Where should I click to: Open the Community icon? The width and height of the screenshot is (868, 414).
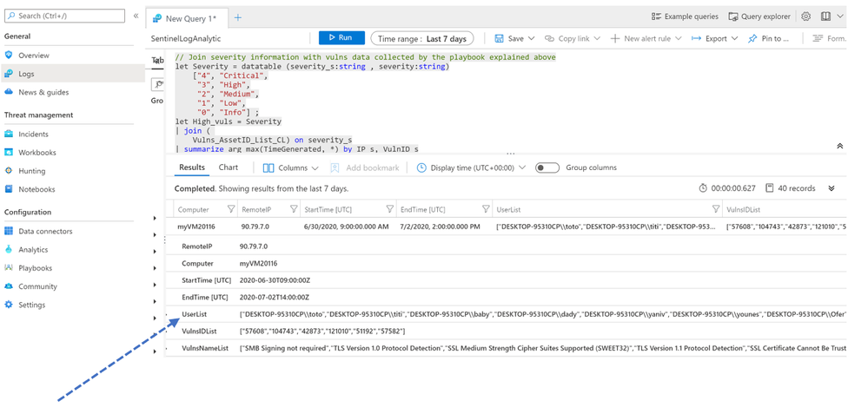[9, 286]
